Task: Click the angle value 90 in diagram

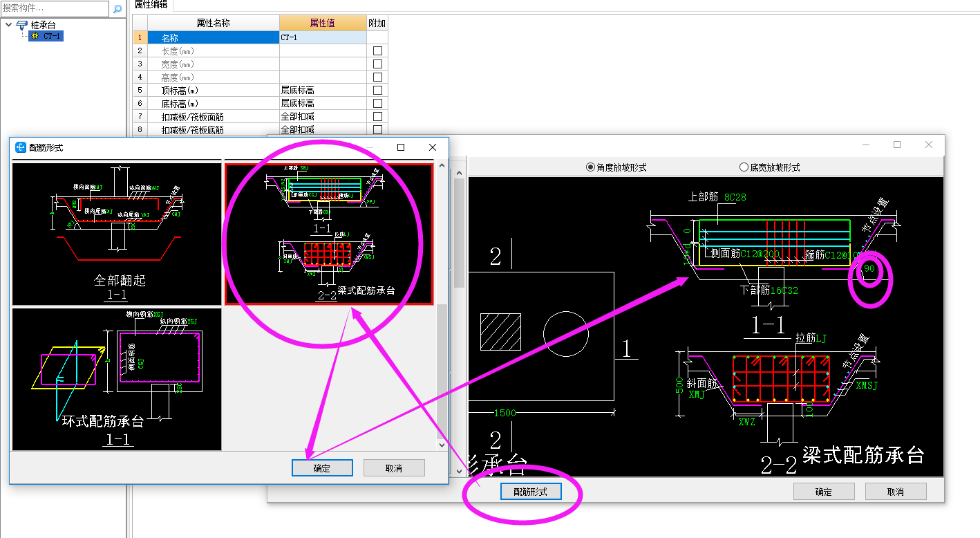Action: 869,269
